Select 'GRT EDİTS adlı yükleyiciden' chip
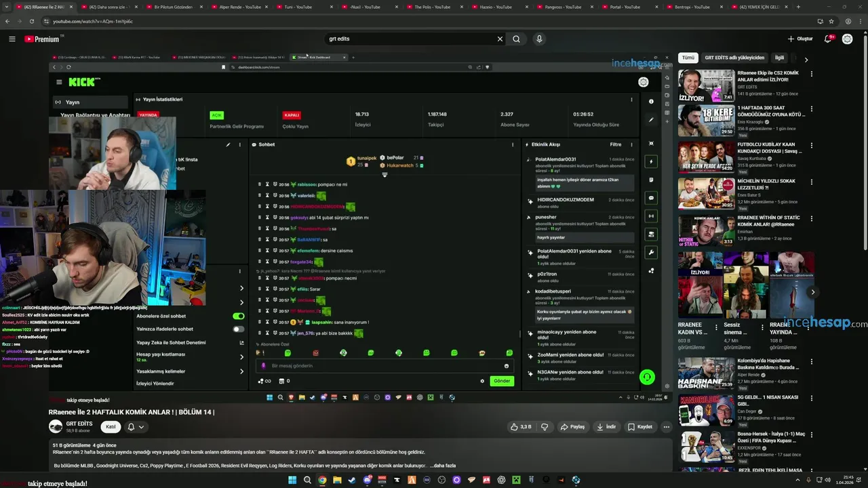Image resolution: width=868 pixels, height=488 pixels. pos(734,58)
